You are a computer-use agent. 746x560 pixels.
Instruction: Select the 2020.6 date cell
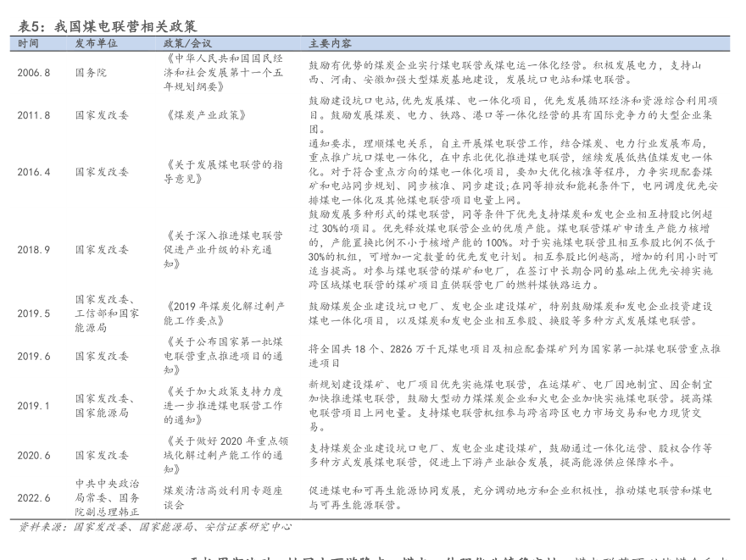34,455
